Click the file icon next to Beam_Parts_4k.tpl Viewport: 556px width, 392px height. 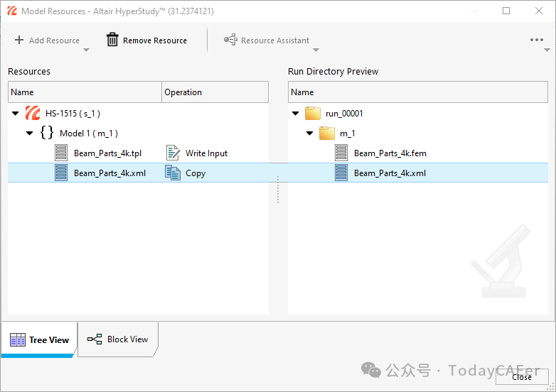[61, 153]
